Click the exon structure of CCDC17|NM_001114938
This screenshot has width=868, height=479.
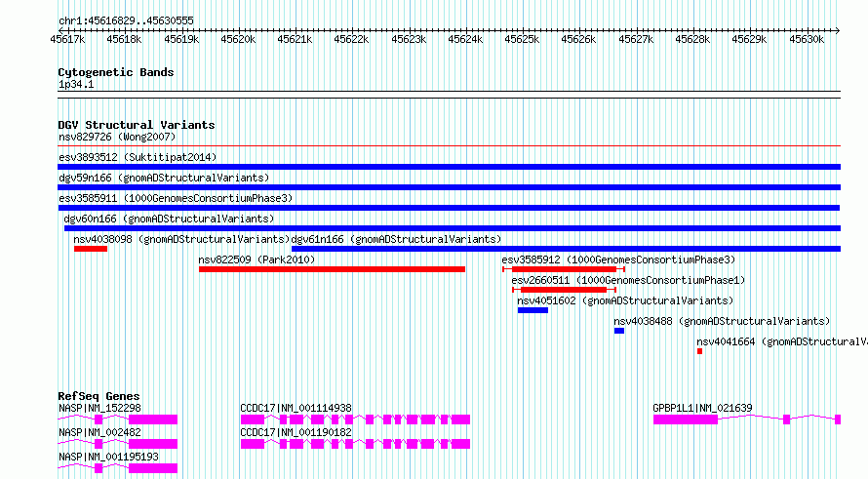pos(355,419)
